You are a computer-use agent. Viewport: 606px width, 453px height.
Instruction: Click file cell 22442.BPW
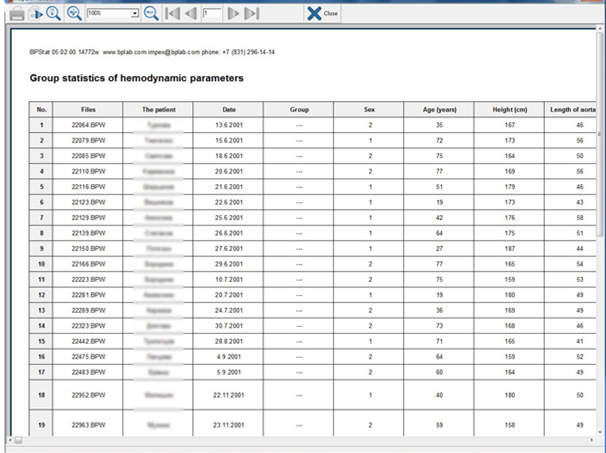click(x=88, y=341)
